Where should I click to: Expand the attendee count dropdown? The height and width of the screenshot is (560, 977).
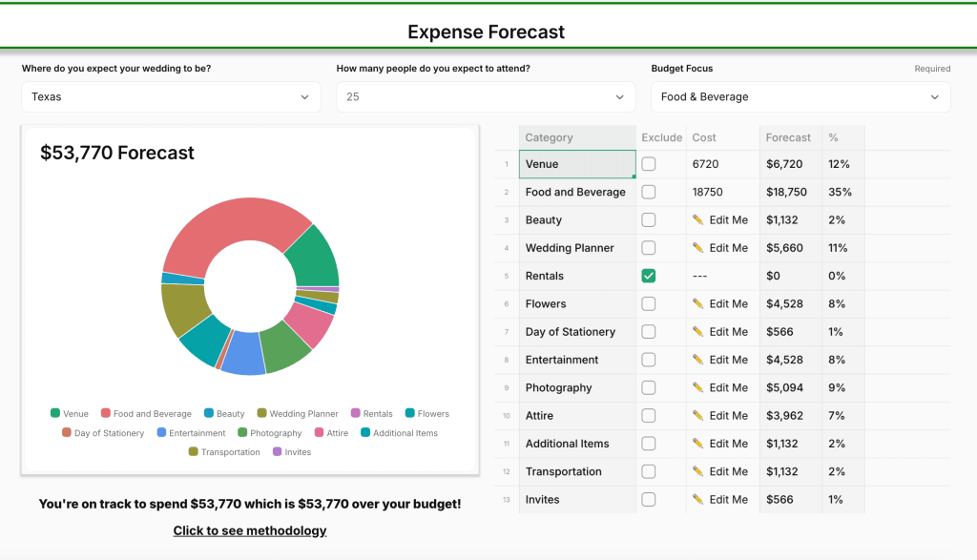tap(485, 96)
